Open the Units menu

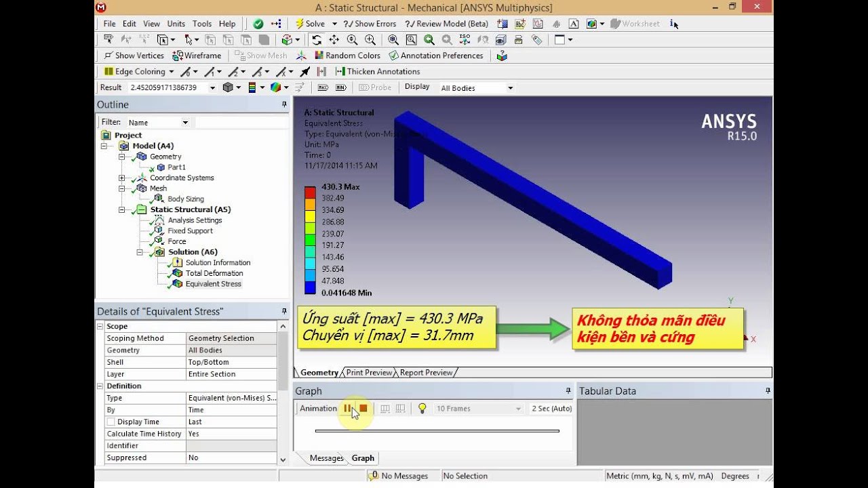(176, 24)
